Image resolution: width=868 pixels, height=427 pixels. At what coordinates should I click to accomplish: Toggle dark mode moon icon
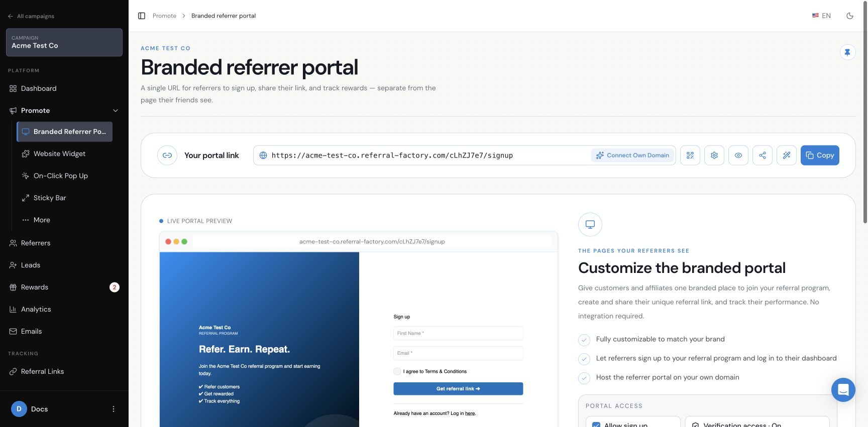click(850, 16)
